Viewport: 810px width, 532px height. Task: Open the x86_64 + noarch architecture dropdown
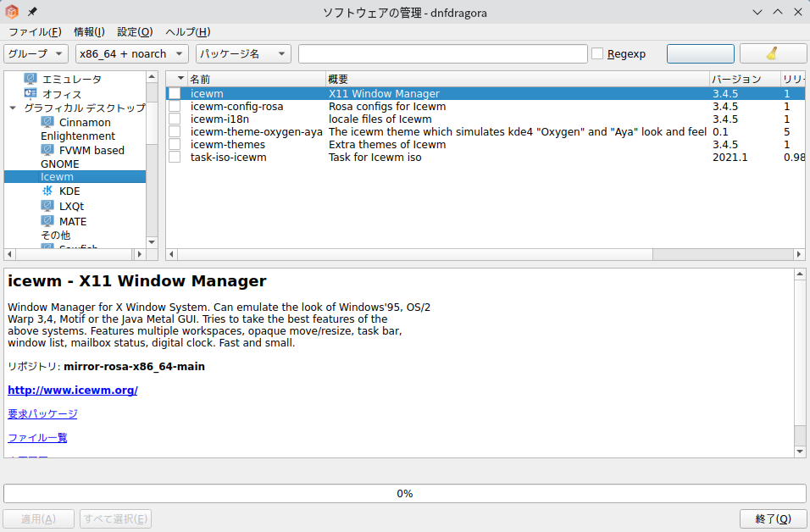coord(131,53)
